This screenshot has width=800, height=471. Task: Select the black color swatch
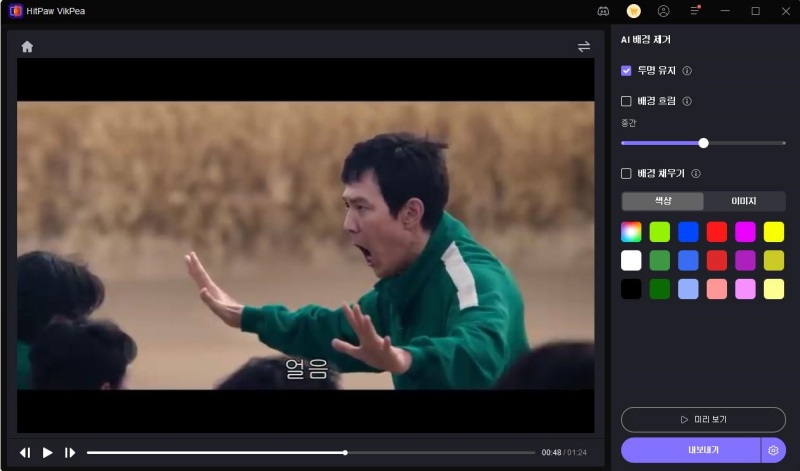coord(631,289)
